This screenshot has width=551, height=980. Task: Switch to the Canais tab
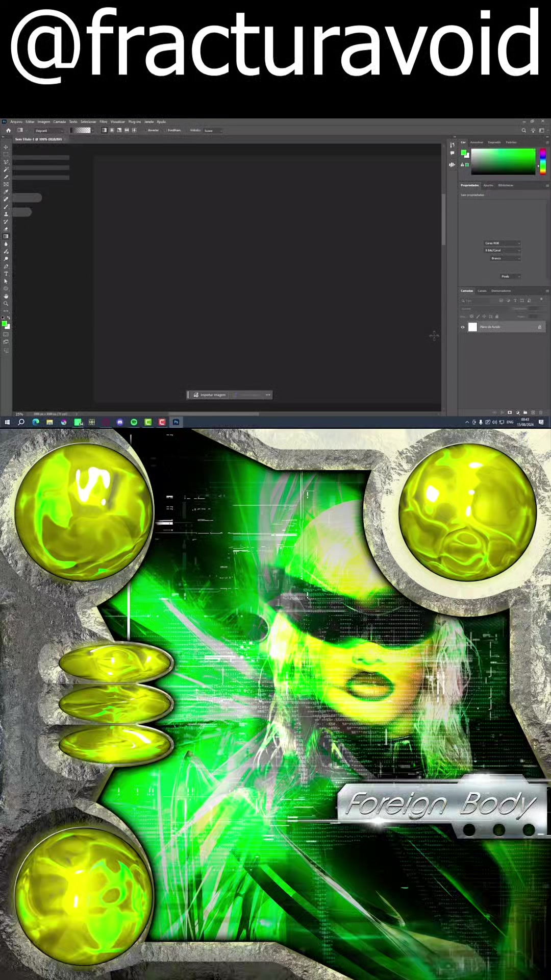point(482,291)
